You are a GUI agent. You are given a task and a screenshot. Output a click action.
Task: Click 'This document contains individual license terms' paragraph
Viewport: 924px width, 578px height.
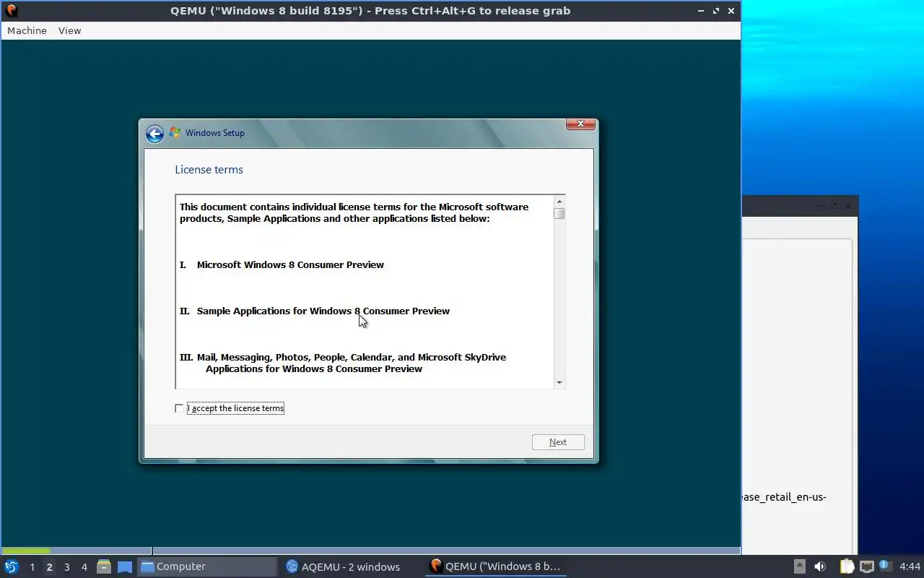coord(354,212)
